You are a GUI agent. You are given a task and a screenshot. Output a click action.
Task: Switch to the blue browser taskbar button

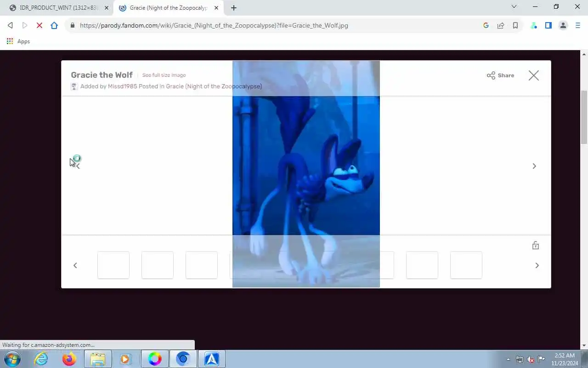click(183, 359)
